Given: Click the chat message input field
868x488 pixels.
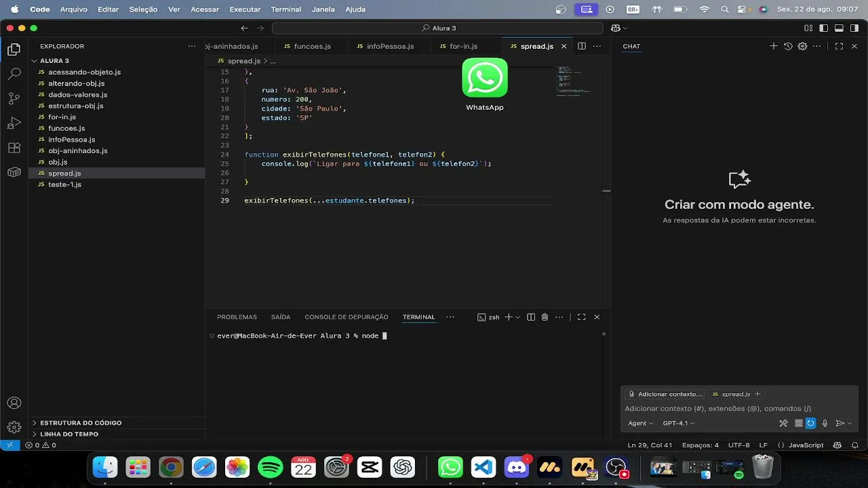Looking at the screenshot, I should [739, 409].
